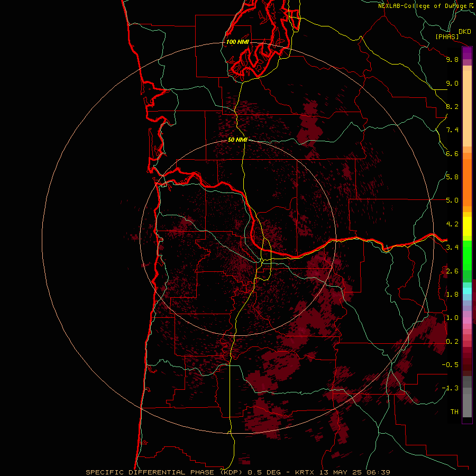476x476 pixels.
Task: Pick the peach band of the color bar
Action: (467, 106)
